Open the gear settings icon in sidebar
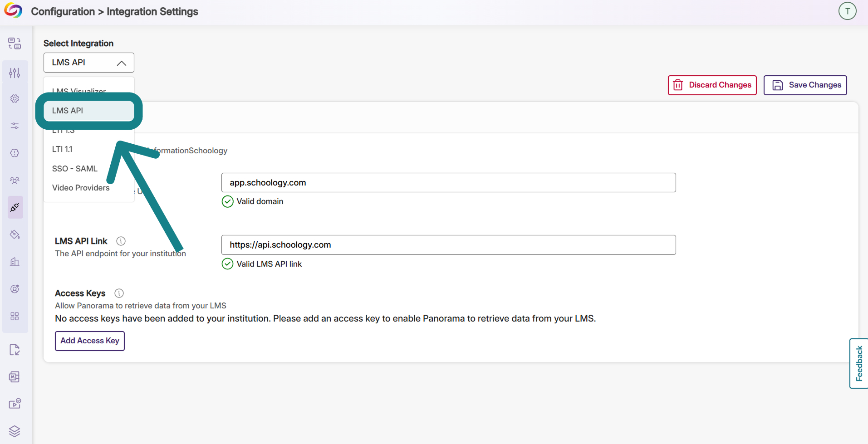The image size is (868, 444). point(15,98)
